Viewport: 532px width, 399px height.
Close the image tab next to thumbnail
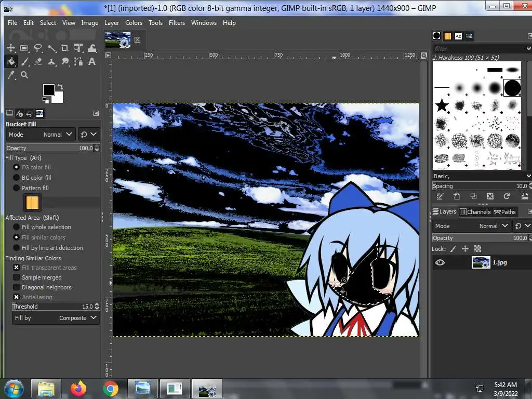137,39
